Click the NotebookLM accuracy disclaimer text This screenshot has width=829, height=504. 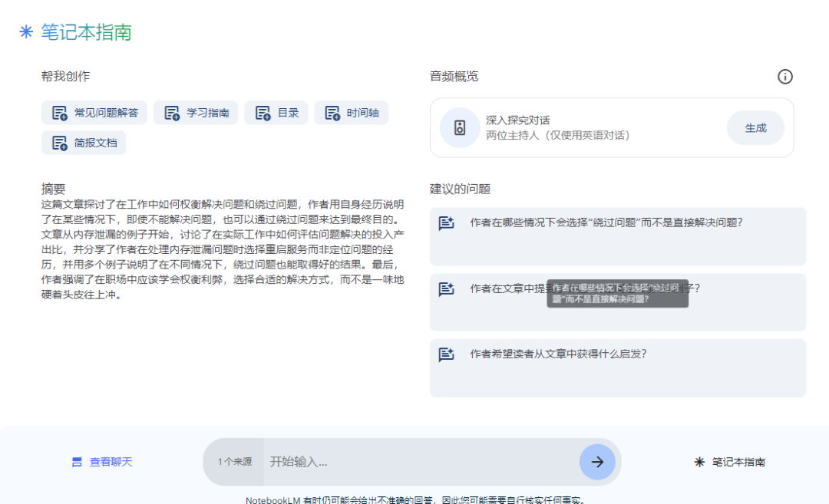click(415, 499)
